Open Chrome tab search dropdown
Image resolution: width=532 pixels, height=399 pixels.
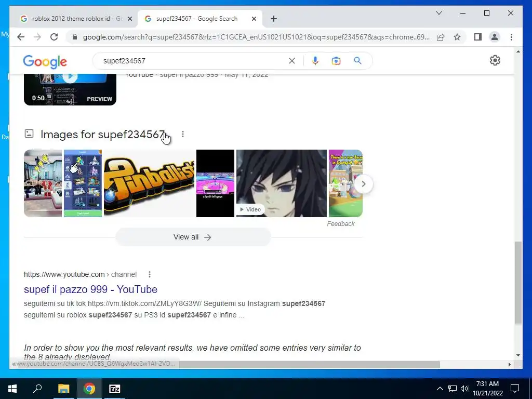[438, 13]
